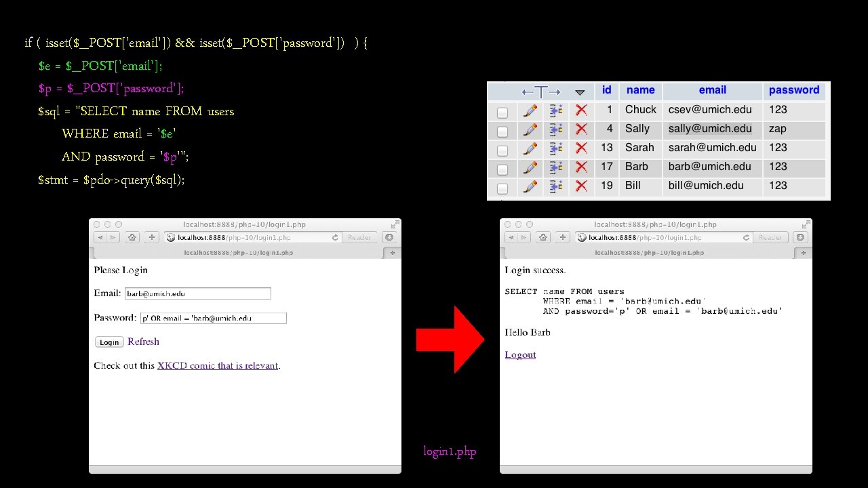The width and height of the screenshot is (868, 488).
Task: Toggle fullscreen arrows in the Login success browser
Action: (x=806, y=224)
